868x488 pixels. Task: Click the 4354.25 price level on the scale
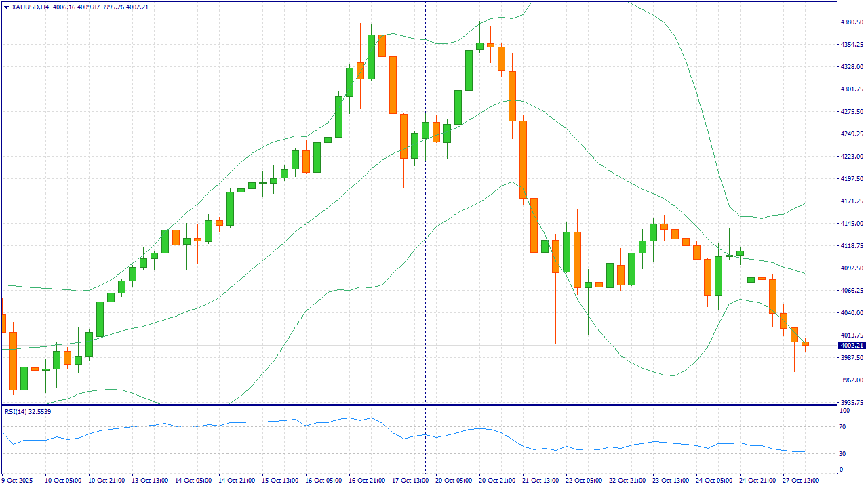tap(851, 45)
